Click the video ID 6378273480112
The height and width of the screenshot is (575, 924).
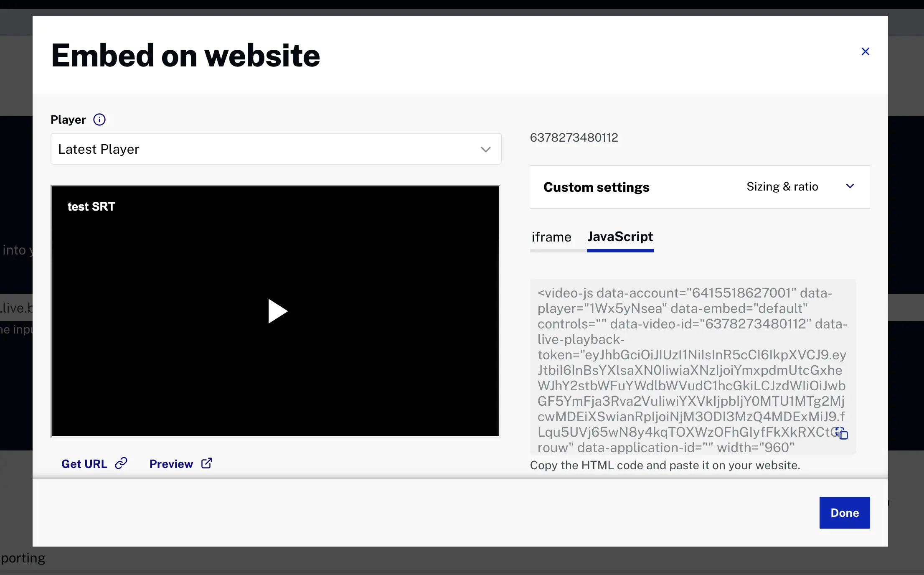click(574, 137)
